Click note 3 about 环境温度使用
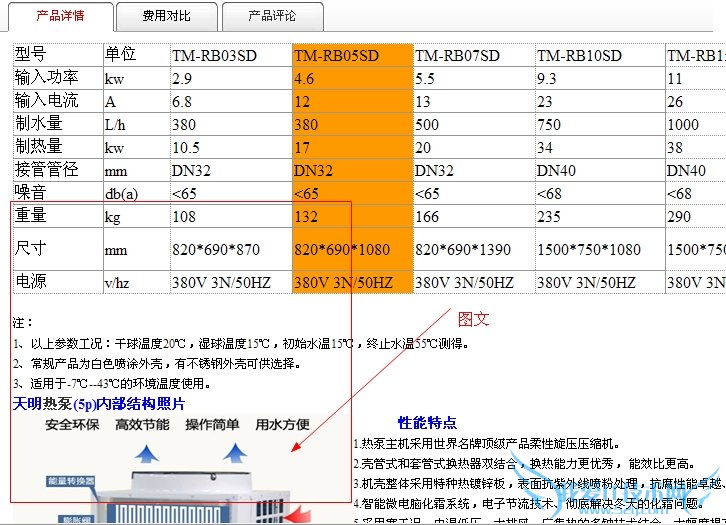 [113, 384]
